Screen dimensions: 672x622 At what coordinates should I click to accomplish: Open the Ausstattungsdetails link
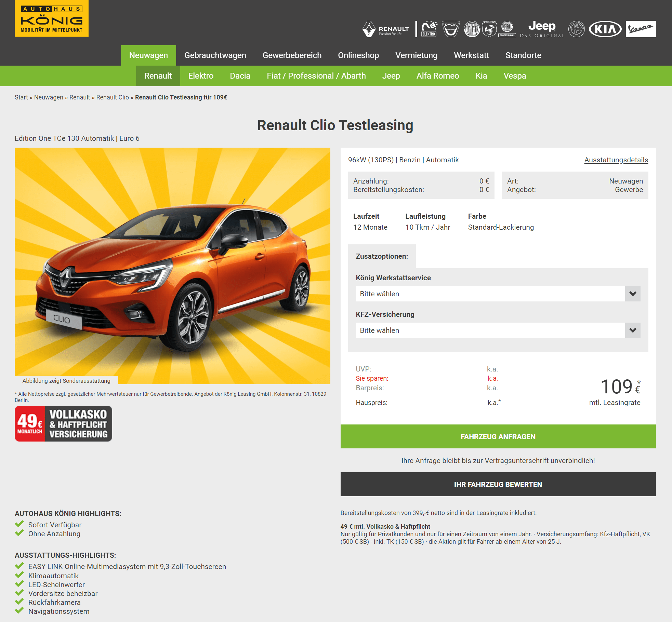tap(616, 160)
